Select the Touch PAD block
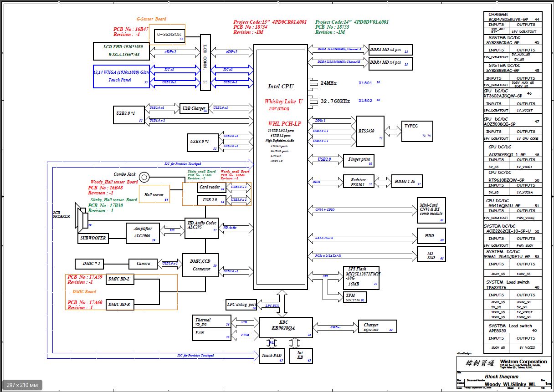The height and width of the screenshot is (392, 554). tap(272, 355)
